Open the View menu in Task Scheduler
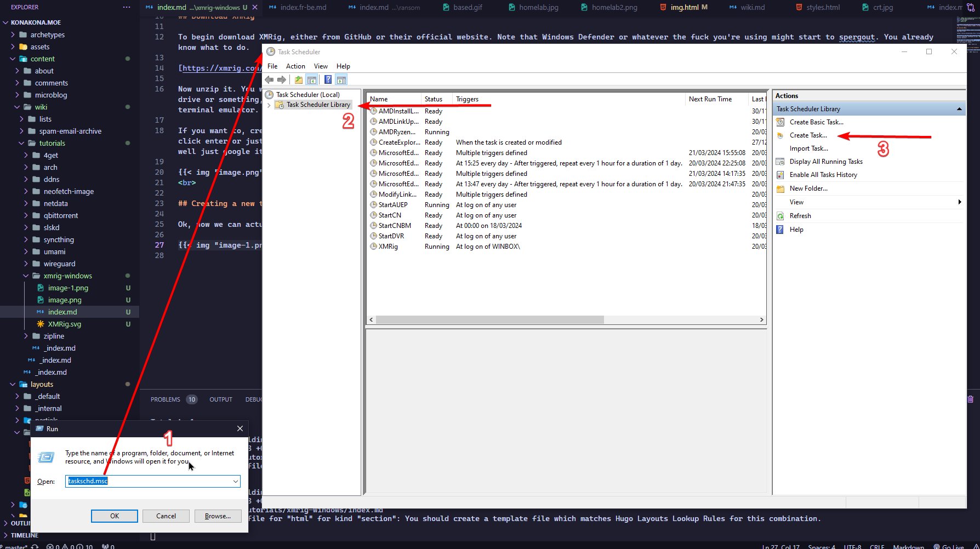Screen dimensions: 980x549 (321, 66)
